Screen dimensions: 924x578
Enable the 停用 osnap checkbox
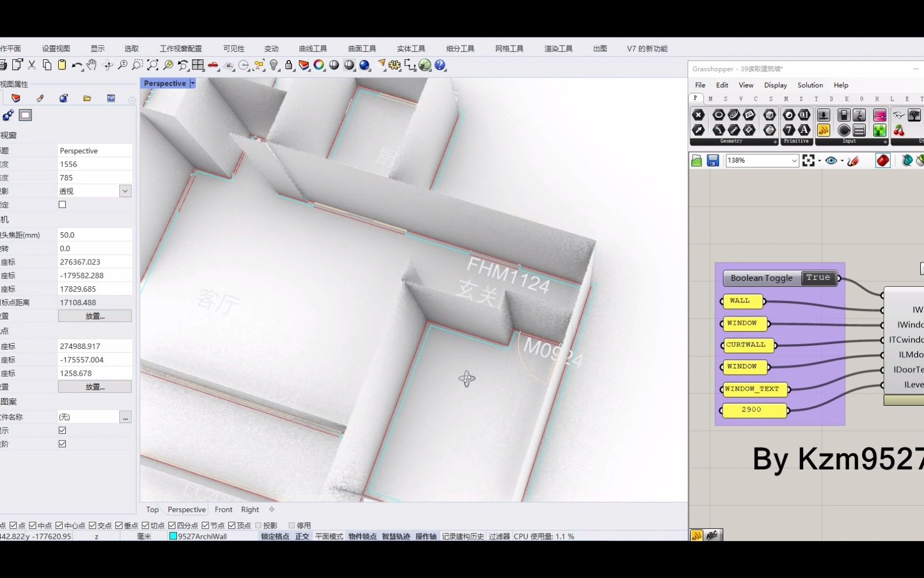pyautogui.click(x=292, y=526)
